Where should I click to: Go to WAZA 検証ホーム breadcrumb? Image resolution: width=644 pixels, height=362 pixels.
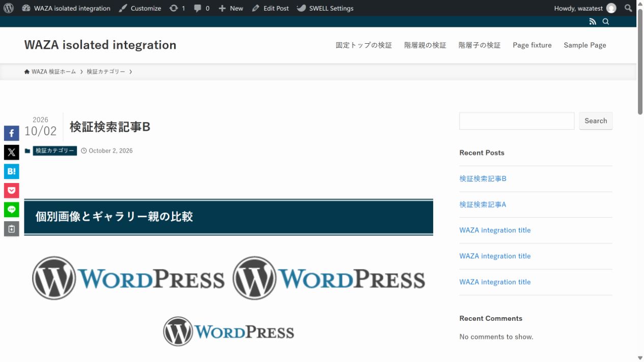(50, 72)
